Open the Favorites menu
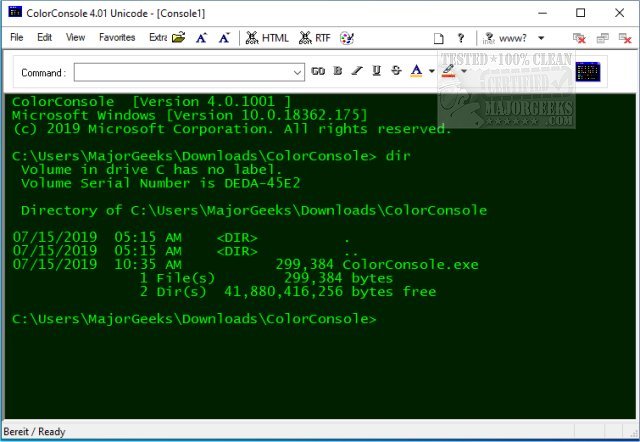 [x=117, y=38]
